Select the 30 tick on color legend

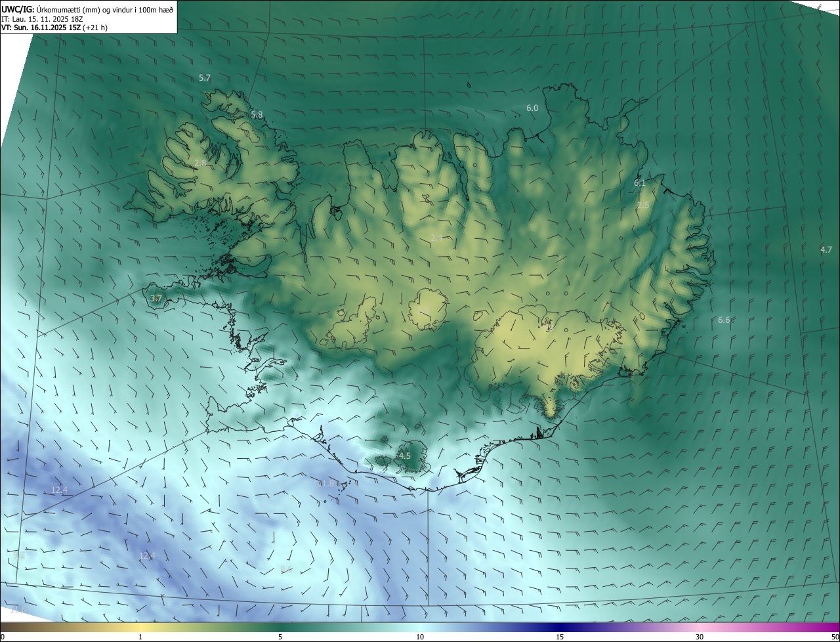700,637
